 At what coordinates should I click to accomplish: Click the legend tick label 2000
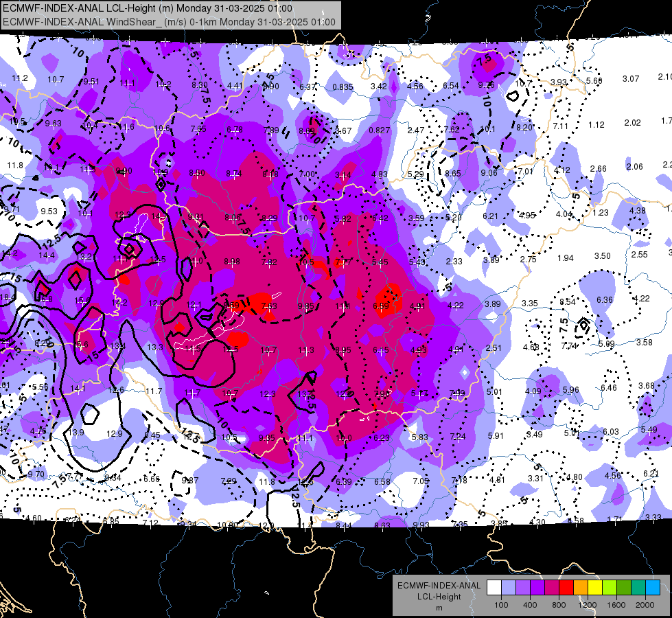point(645,605)
